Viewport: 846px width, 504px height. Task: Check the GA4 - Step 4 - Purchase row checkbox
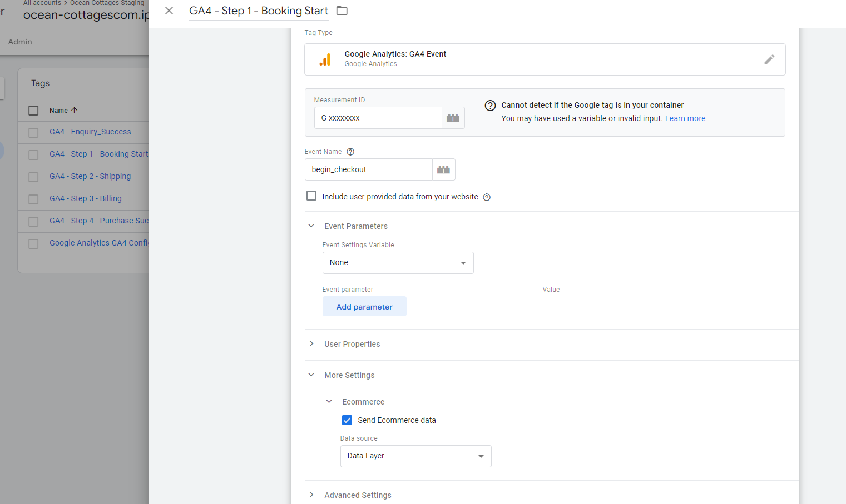coord(33,221)
